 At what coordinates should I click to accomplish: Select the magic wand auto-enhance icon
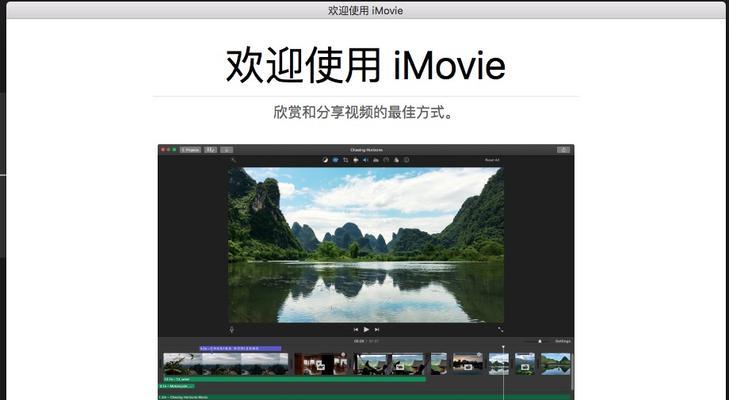(x=233, y=160)
